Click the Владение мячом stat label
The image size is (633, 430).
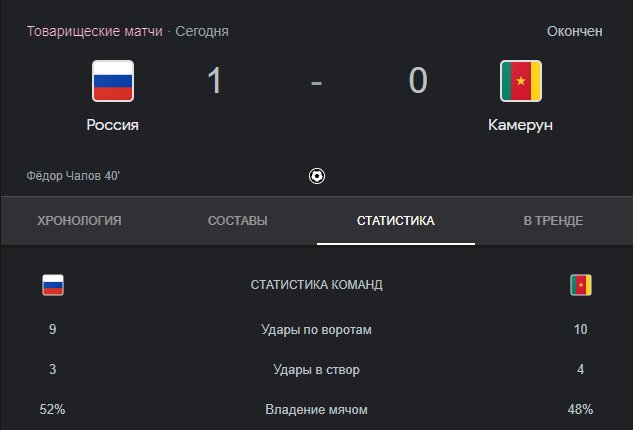pos(316,409)
